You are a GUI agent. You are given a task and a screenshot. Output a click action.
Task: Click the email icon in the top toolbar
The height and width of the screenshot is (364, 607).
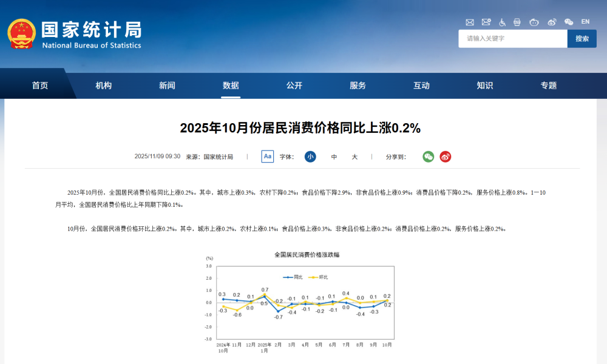pyautogui.click(x=470, y=22)
